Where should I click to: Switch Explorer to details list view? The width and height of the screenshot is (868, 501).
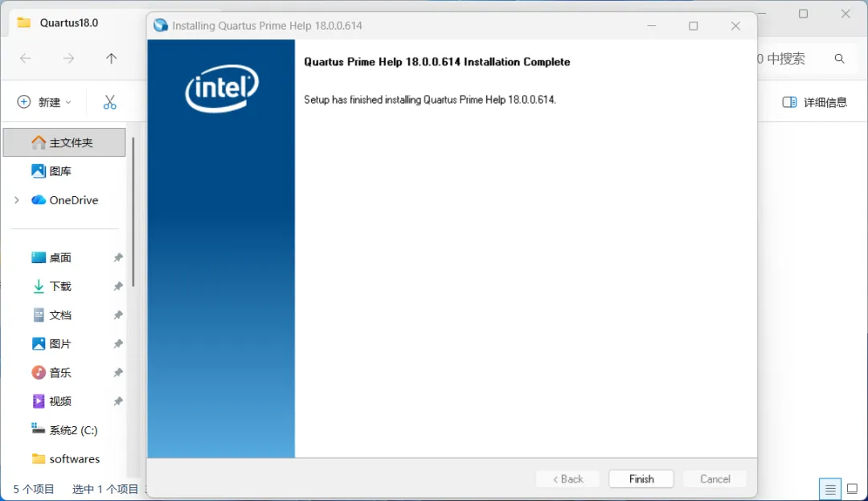point(829,489)
